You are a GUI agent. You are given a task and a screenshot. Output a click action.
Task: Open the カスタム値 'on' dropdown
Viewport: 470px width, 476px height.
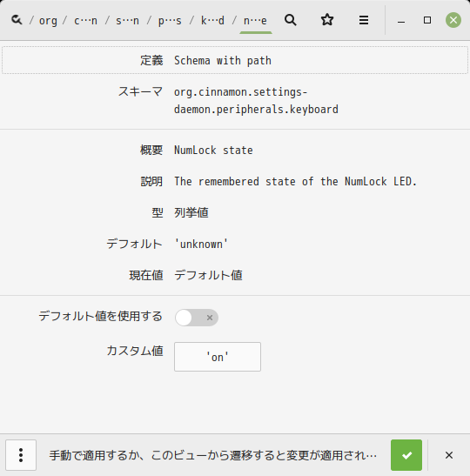pos(218,357)
